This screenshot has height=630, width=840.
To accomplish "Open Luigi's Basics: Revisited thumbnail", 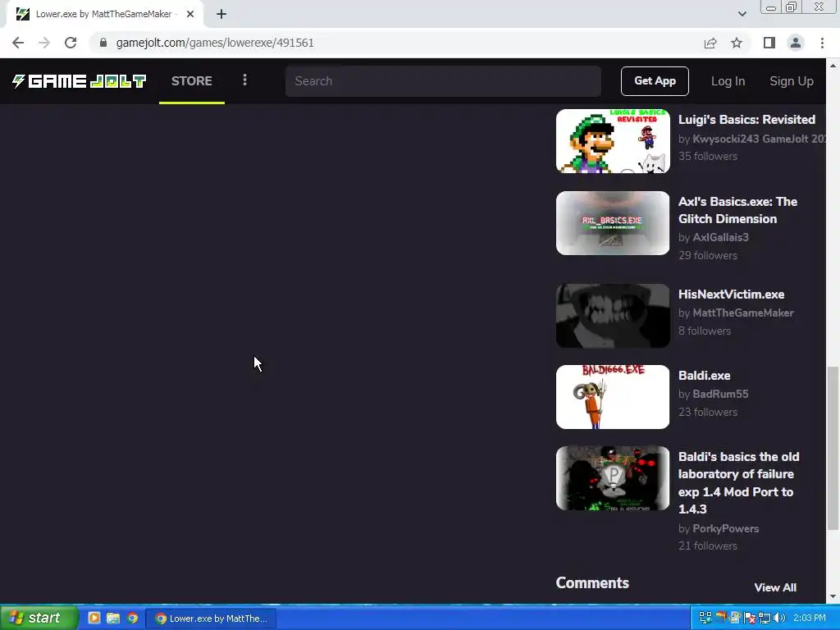I will click(x=613, y=141).
